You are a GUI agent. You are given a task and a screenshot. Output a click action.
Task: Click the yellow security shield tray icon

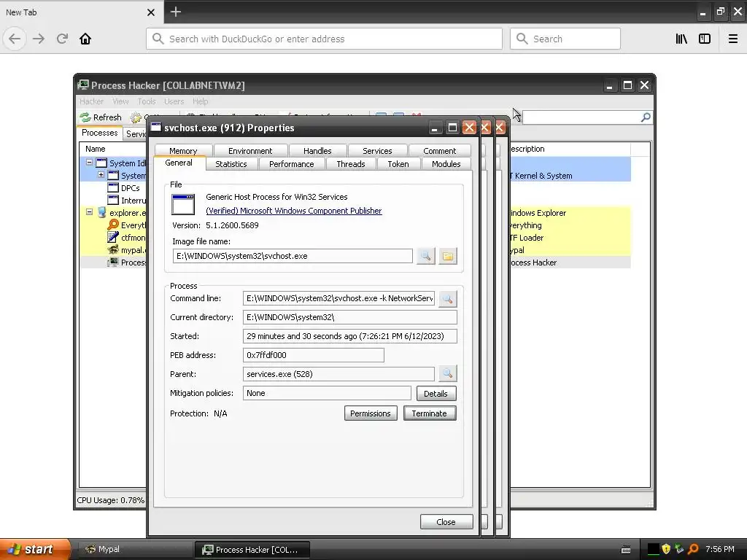click(666, 549)
